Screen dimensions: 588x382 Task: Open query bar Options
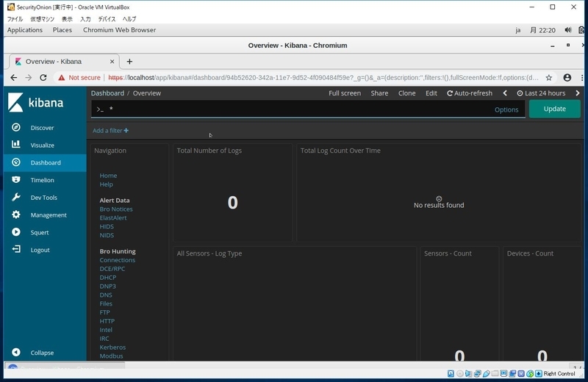(506, 109)
